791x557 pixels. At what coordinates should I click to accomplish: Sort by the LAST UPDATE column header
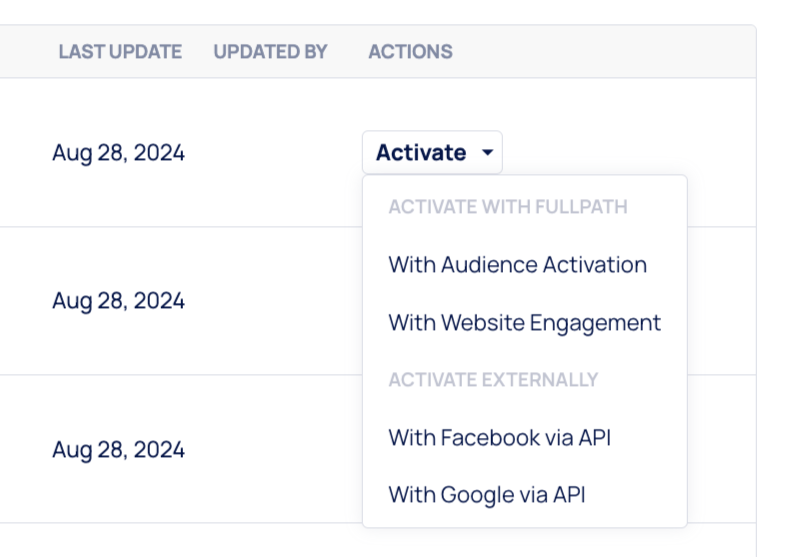pyautogui.click(x=120, y=52)
